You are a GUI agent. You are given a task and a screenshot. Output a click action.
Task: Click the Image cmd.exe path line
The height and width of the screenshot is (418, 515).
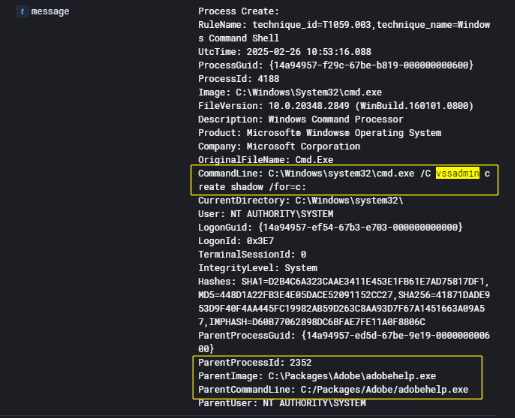pos(290,92)
